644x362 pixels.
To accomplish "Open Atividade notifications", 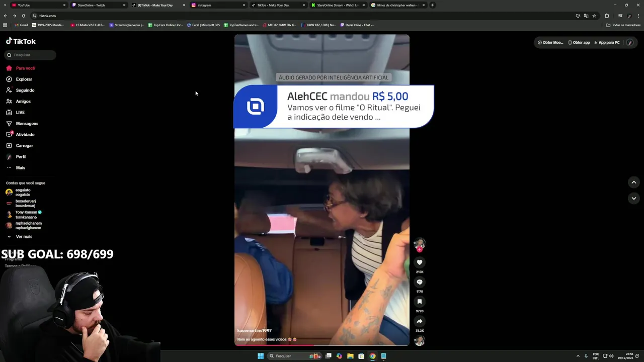I will [x=20, y=134].
